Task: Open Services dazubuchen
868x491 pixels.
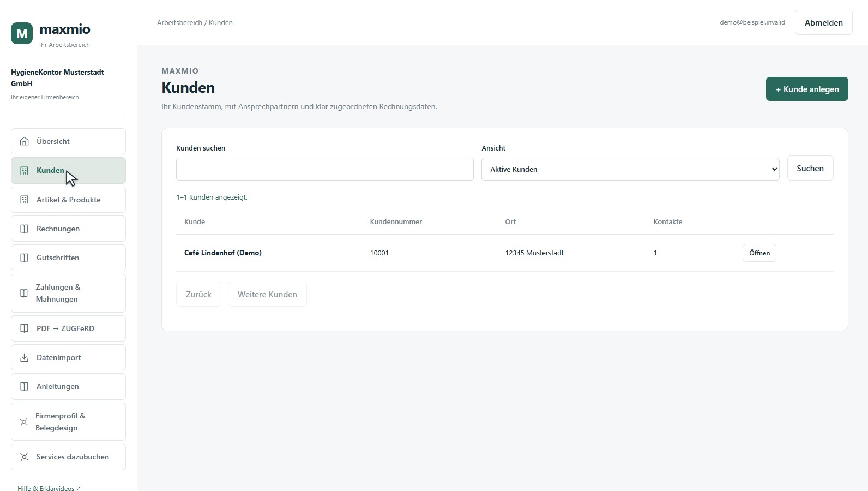Action: (68, 457)
